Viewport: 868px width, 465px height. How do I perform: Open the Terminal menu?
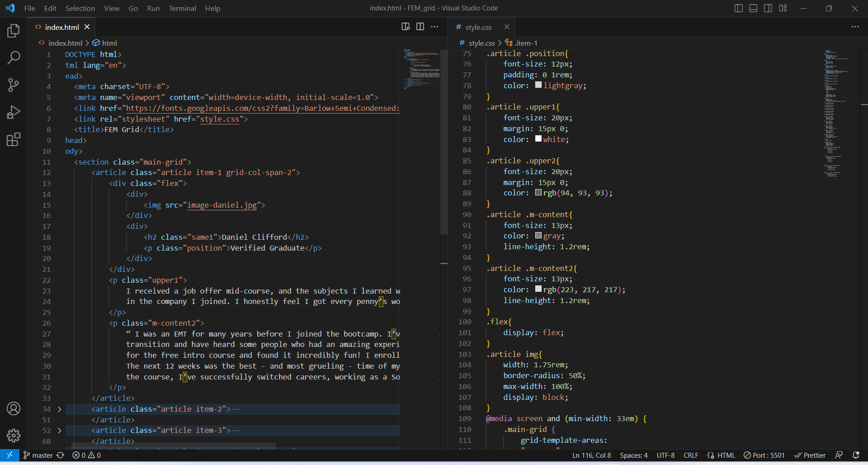pyautogui.click(x=182, y=8)
